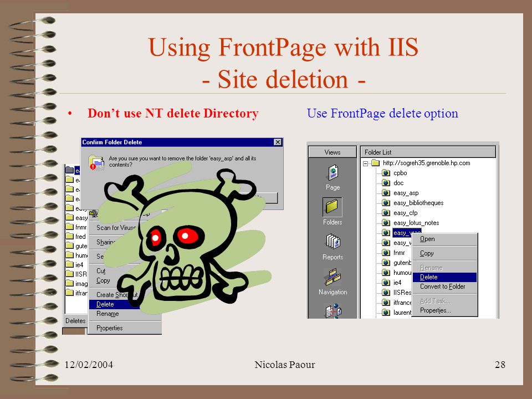Click the cpbo web folder icon
The width and height of the screenshot is (532, 399).
tap(386, 173)
